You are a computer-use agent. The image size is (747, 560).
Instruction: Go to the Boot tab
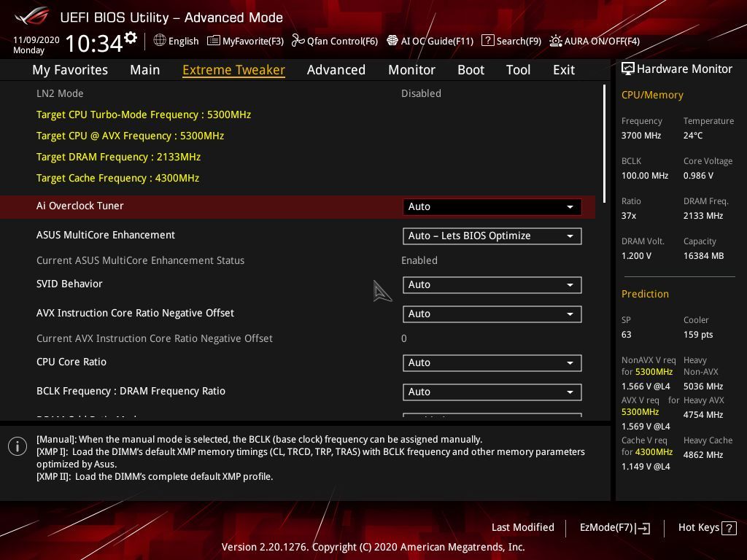(x=471, y=70)
